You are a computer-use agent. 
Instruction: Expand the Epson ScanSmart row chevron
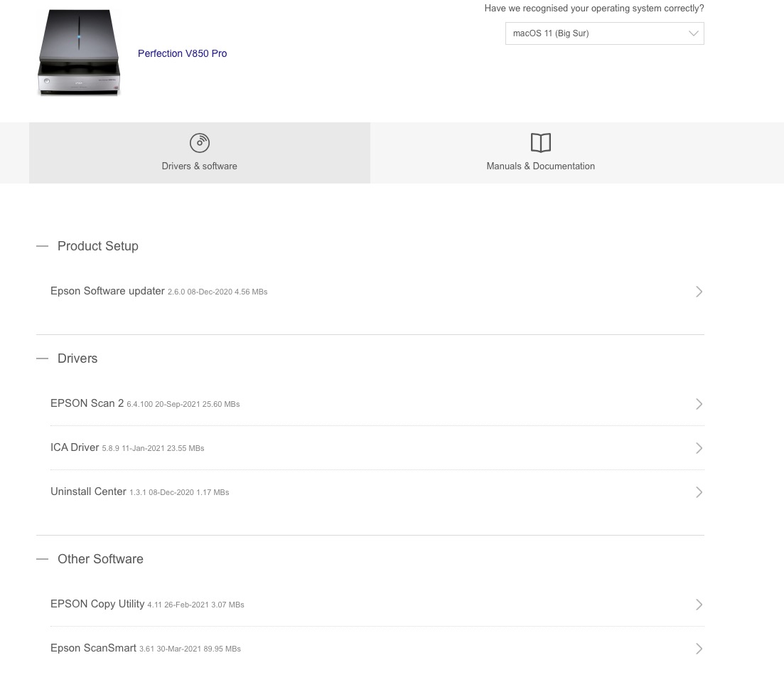tap(699, 649)
